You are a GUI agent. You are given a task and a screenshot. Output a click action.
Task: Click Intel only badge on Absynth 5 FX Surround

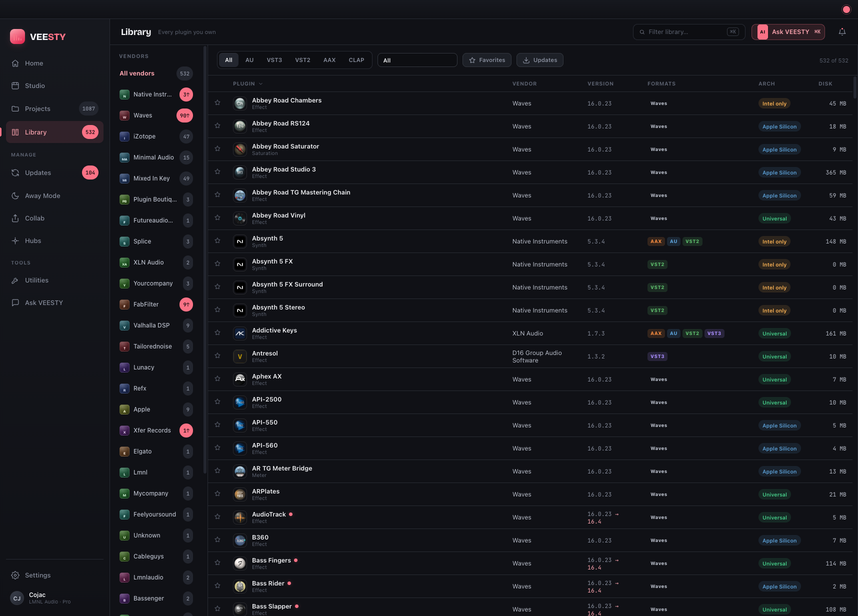[774, 287]
